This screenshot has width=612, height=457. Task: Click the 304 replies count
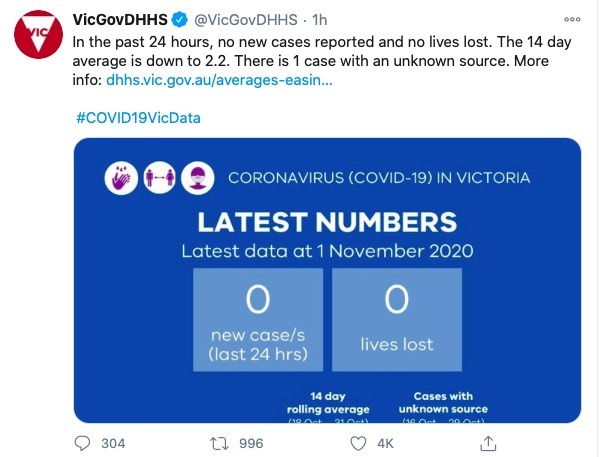pyautogui.click(x=113, y=444)
